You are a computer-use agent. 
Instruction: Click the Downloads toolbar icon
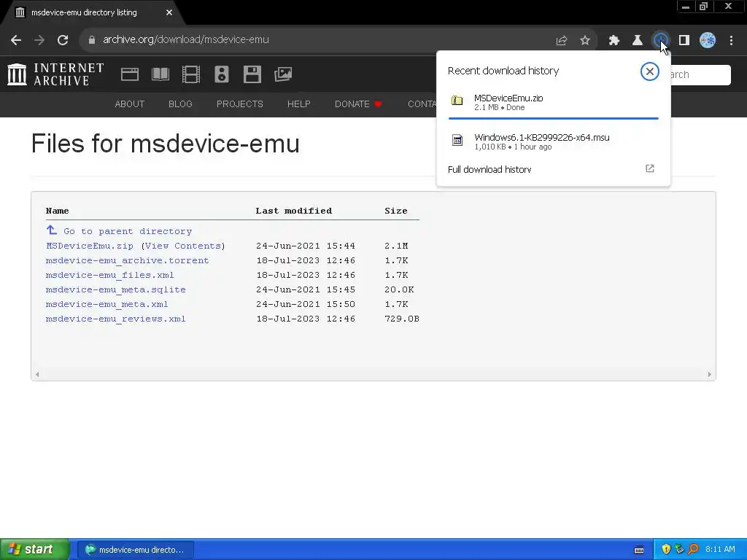coord(660,41)
